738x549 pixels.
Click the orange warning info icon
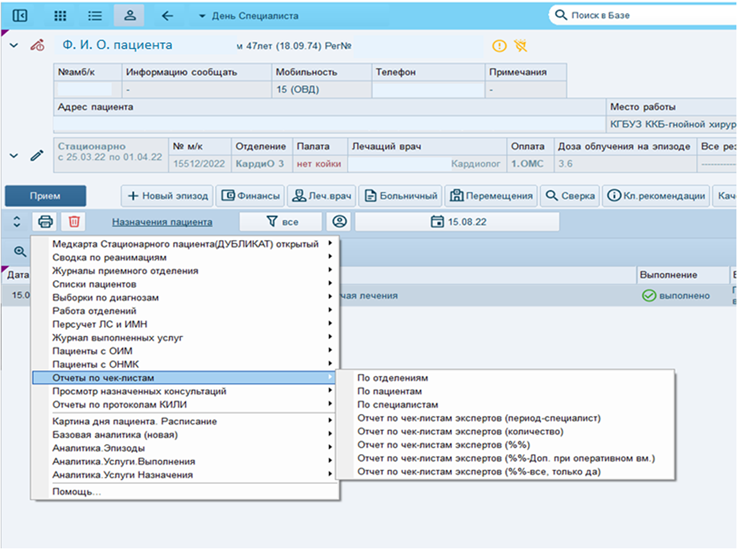(499, 46)
